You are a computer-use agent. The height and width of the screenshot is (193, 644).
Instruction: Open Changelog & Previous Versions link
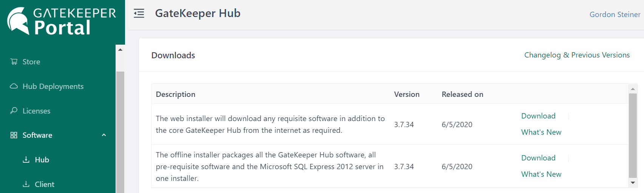tap(577, 55)
